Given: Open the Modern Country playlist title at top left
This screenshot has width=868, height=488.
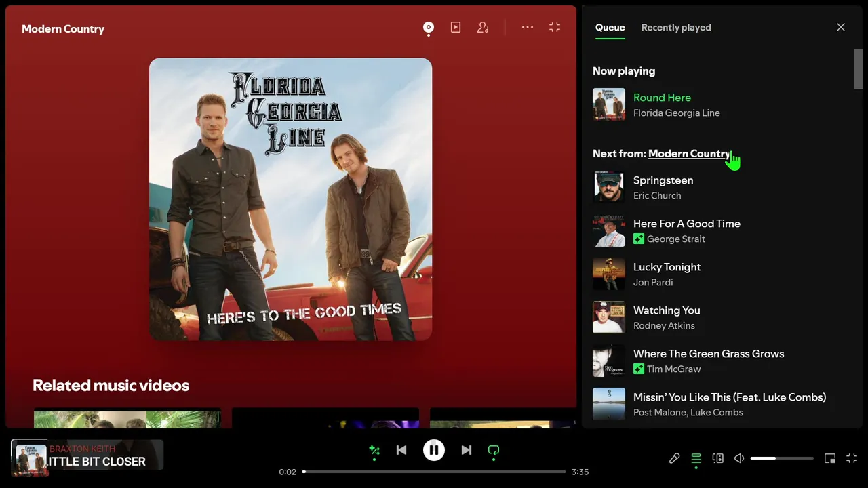Looking at the screenshot, I should click(63, 28).
